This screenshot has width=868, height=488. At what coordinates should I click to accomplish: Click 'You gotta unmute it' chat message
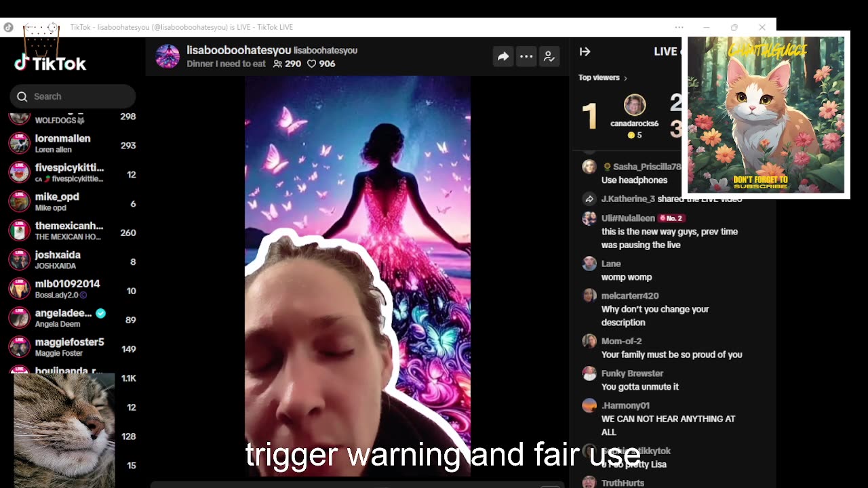click(x=640, y=387)
